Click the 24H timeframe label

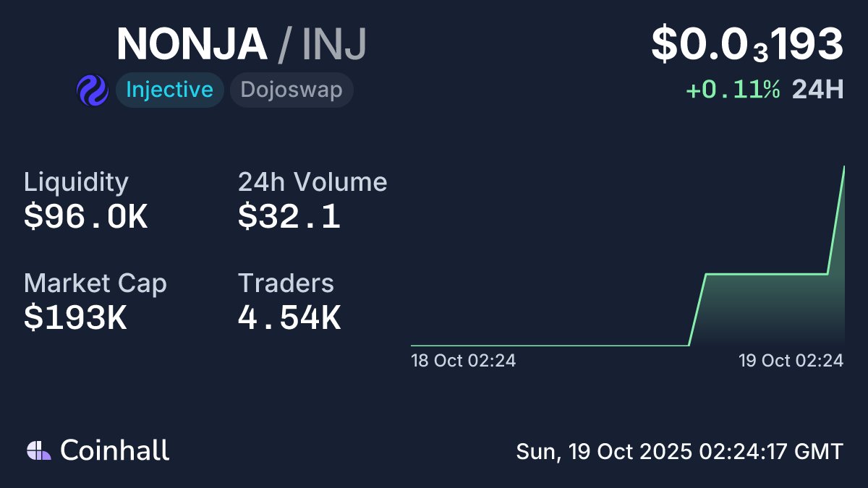(817, 90)
